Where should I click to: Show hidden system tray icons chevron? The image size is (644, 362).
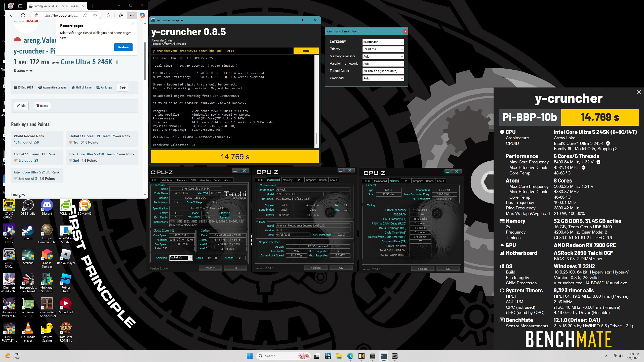(x=607, y=356)
